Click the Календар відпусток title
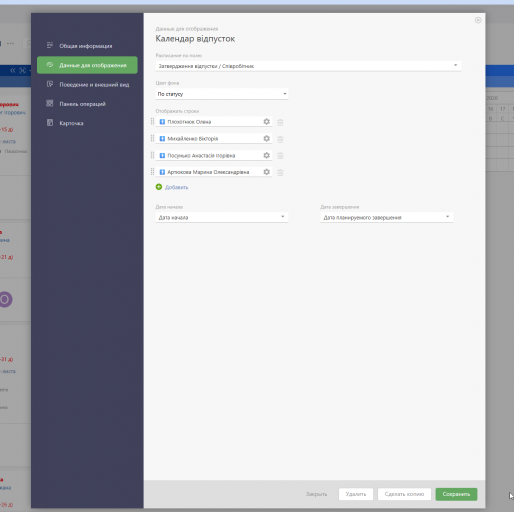Viewport: 514px width, 512px height. (x=195, y=39)
